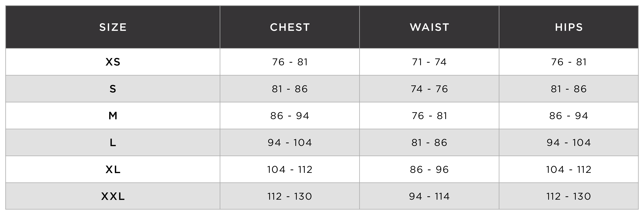This screenshot has height=215, width=644.
Task: Click L hips value 94 - 104
Action: [x=569, y=143]
